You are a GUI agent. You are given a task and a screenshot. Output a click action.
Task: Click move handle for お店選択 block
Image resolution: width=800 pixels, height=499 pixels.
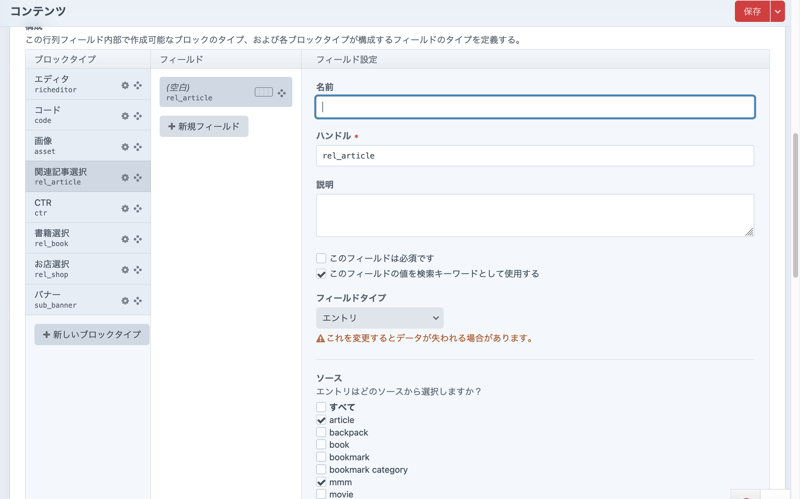pyautogui.click(x=138, y=270)
